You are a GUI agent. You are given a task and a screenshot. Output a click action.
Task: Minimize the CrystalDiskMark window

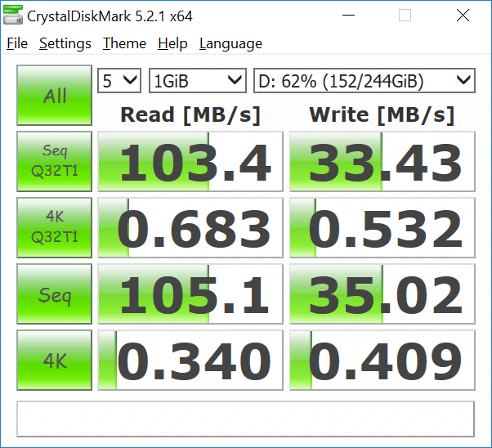point(348,15)
